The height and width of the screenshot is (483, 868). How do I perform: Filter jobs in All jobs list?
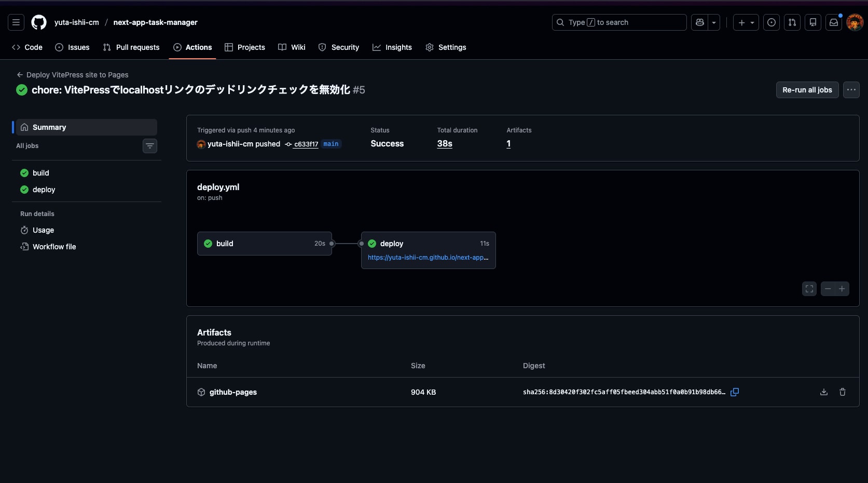click(150, 146)
